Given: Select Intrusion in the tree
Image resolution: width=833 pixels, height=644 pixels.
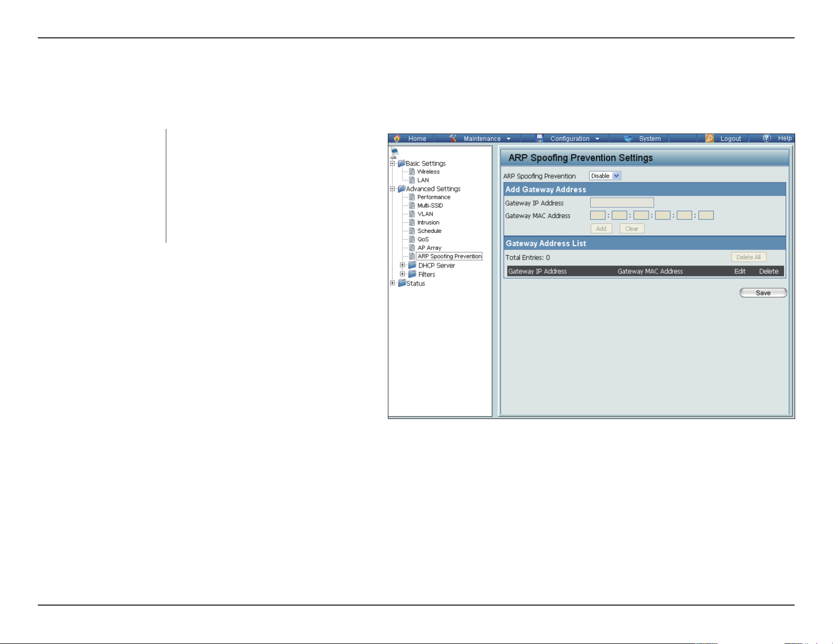Looking at the screenshot, I should tap(428, 222).
